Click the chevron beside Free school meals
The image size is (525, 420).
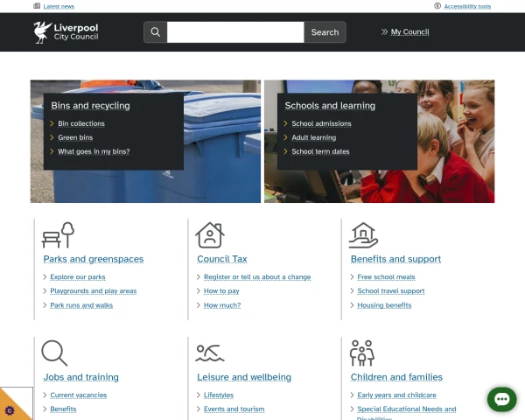[x=353, y=276]
